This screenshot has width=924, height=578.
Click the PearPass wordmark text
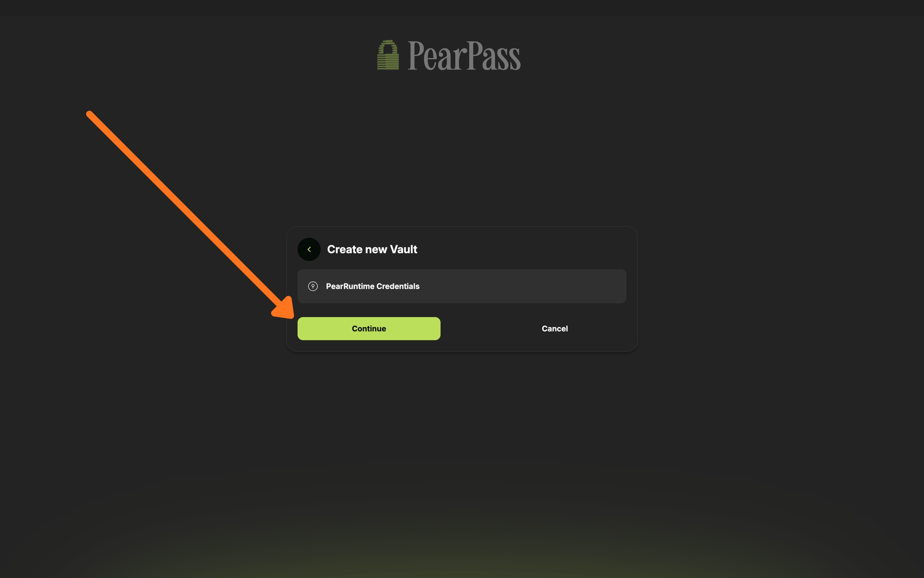(x=464, y=56)
